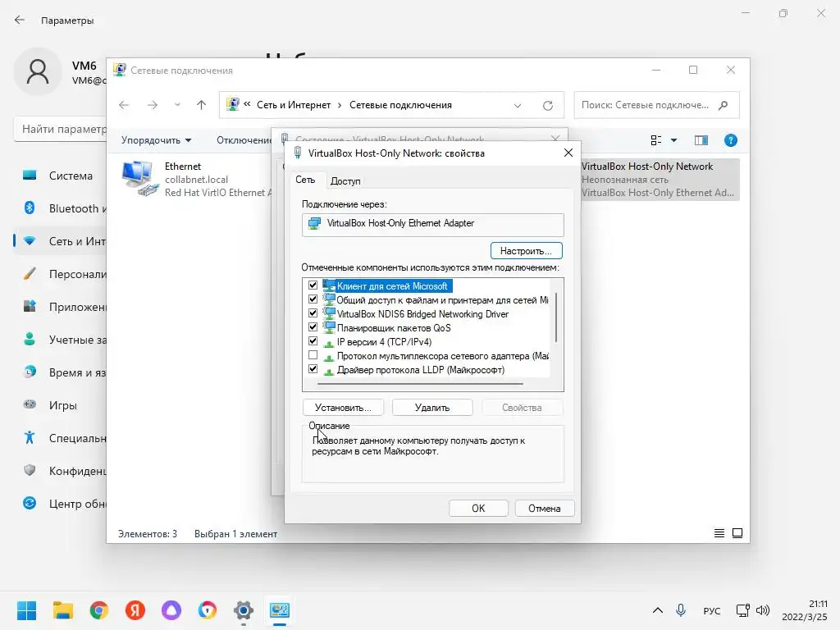This screenshot has height=630, width=840.
Task: Click the components list horizontal scrollbar
Action: [420, 384]
